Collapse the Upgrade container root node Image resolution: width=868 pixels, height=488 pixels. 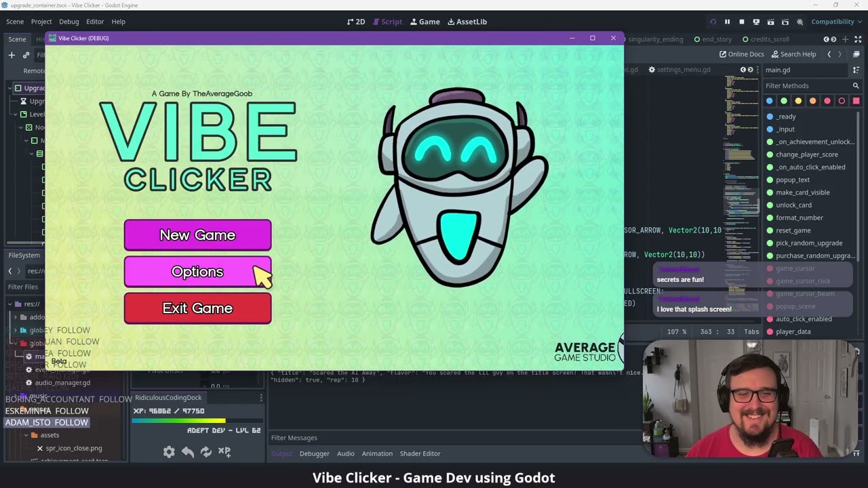click(x=10, y=88)
